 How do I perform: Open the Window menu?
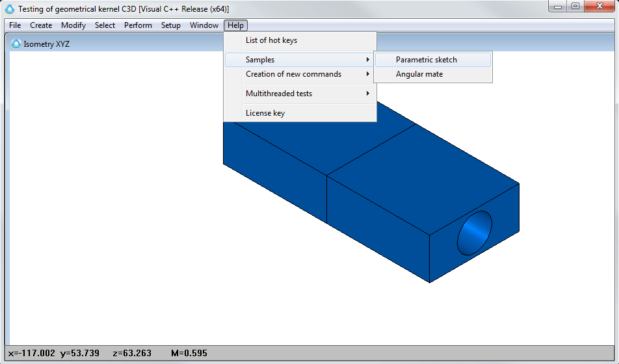coord(204,25)
